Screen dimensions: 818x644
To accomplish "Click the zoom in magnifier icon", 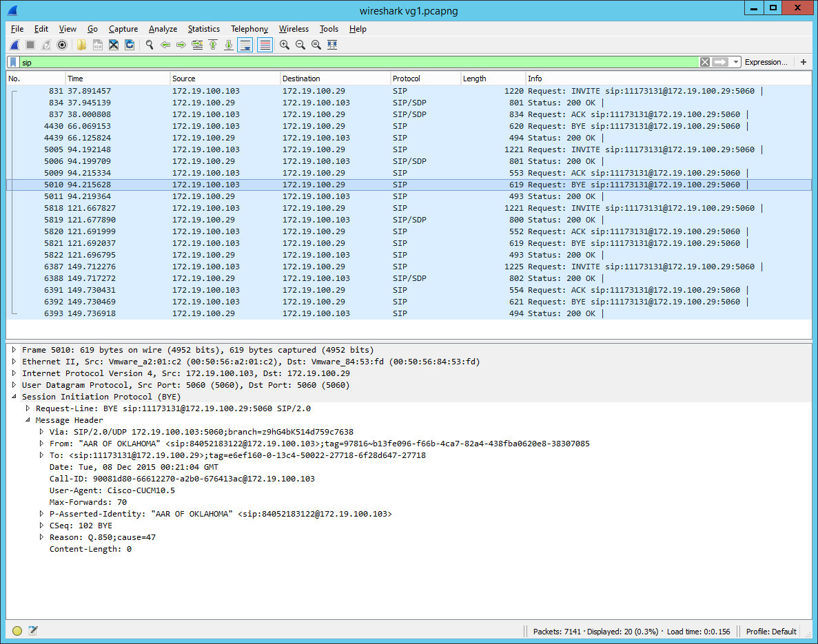I will point(285,45).
